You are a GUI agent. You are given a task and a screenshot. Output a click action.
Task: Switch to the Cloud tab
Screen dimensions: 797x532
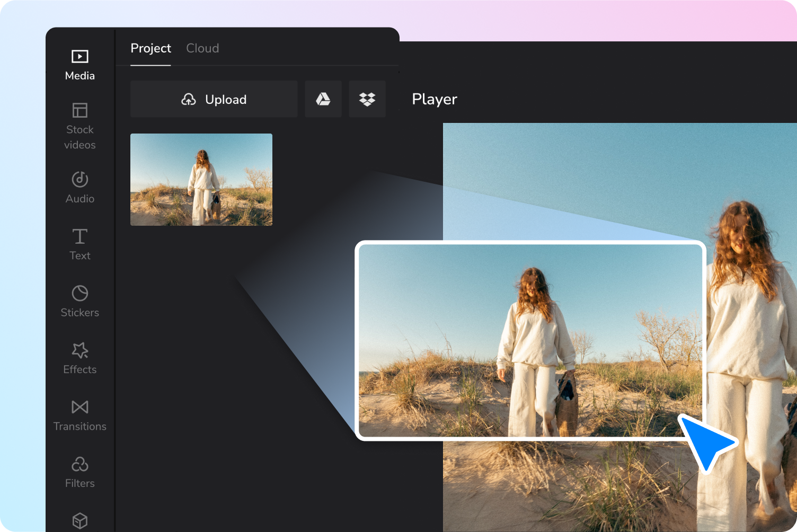click(x=202, y=48)
